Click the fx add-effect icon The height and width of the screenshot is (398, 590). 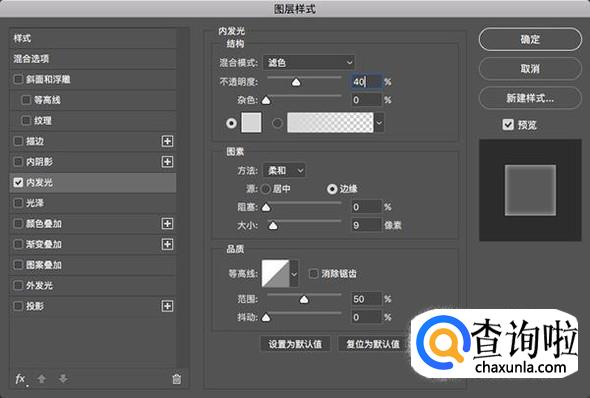pos(21,379)
